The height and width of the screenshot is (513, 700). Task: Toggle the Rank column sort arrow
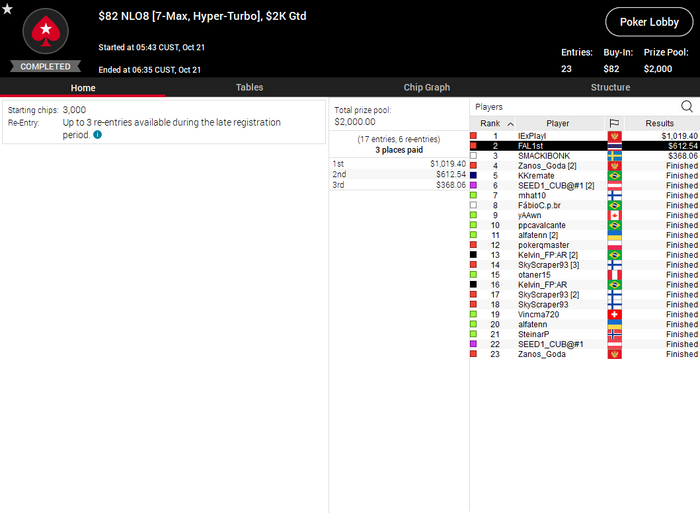[511, 124]
